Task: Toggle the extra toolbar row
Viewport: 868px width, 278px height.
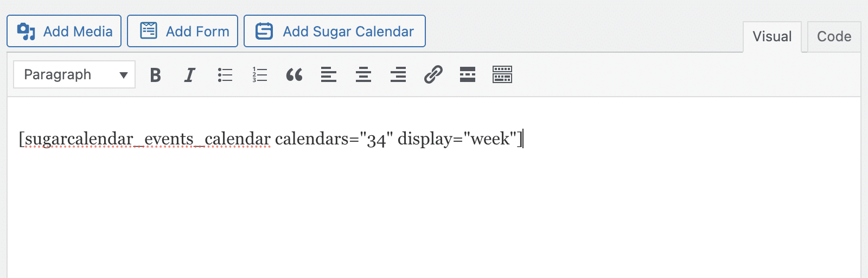Action: [x=502, y=75]
